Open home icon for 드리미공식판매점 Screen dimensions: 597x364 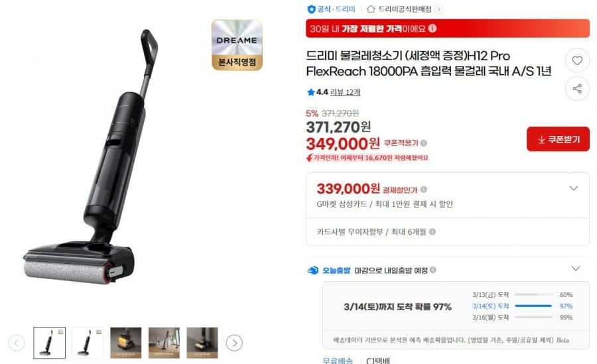tap(370, 9)
